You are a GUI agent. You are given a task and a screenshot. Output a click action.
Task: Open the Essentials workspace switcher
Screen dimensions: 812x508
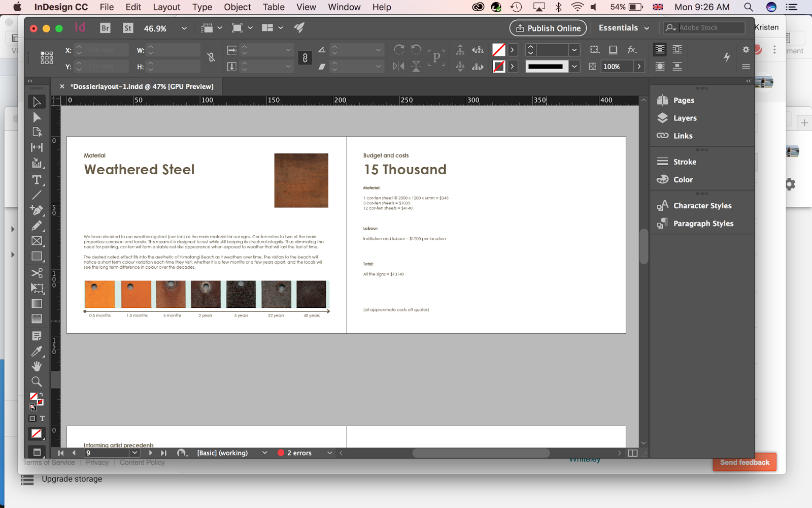click(623, 28)
